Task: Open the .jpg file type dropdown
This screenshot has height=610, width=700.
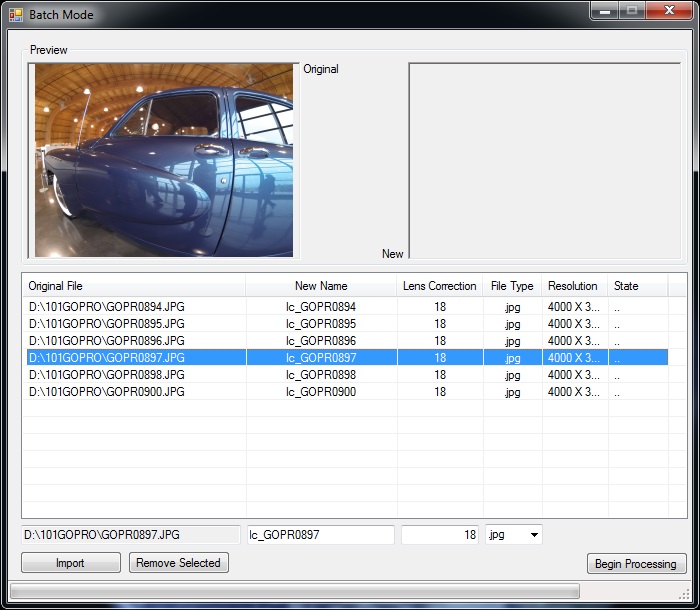Action: click(514, 535)
